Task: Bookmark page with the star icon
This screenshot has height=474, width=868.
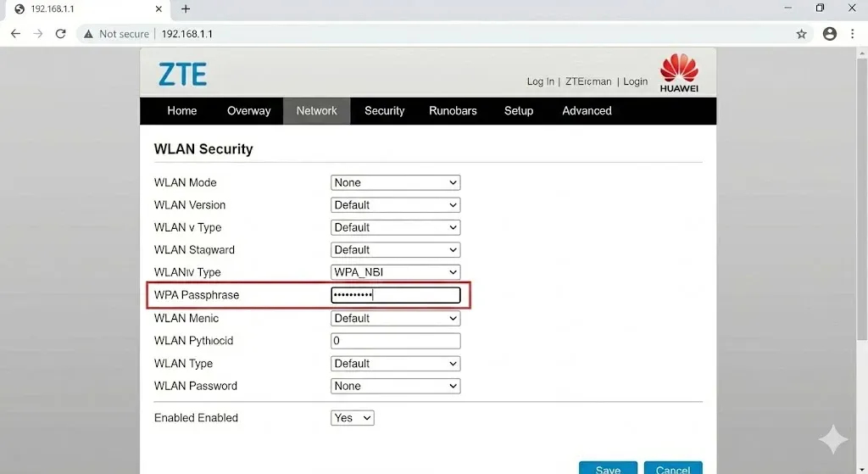Action: 801,34
